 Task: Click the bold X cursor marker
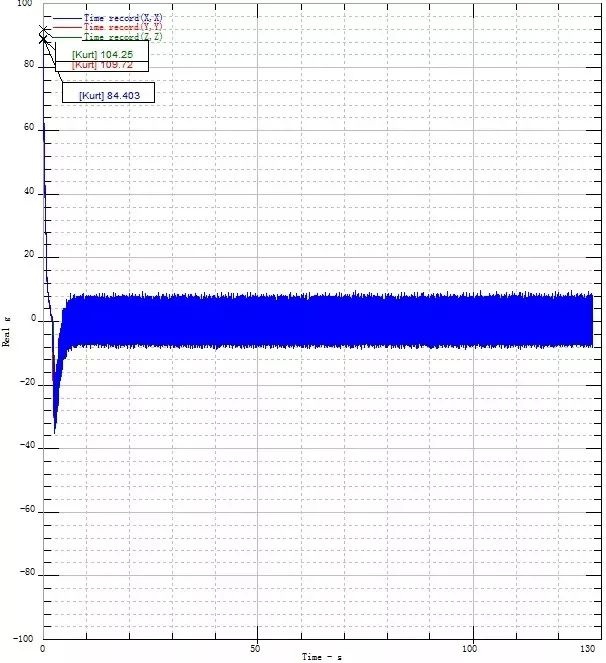coord(43,39)
